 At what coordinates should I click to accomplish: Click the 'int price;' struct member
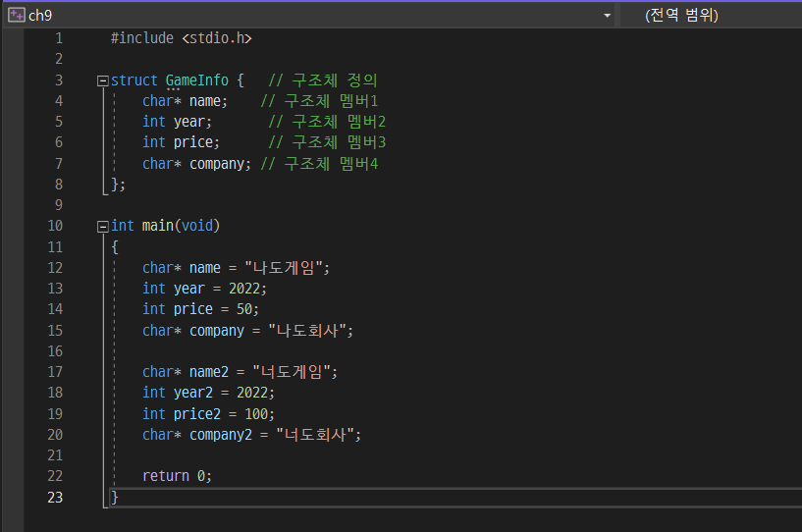[181, 142]
